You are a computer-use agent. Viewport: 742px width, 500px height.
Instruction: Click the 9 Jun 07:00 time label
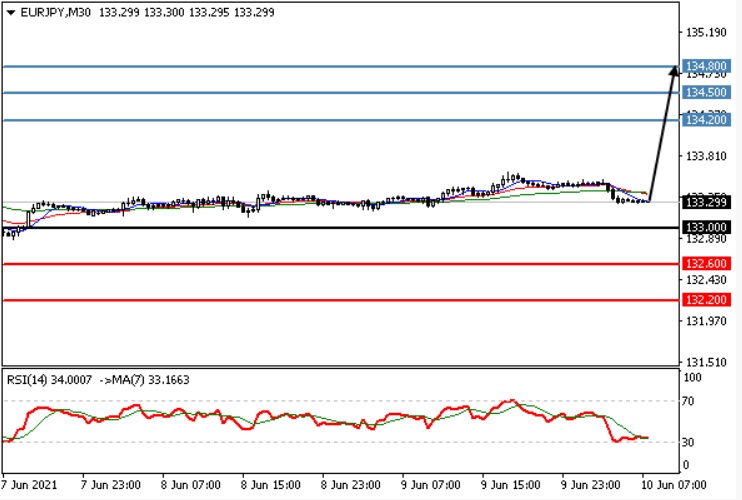(430, 485)
